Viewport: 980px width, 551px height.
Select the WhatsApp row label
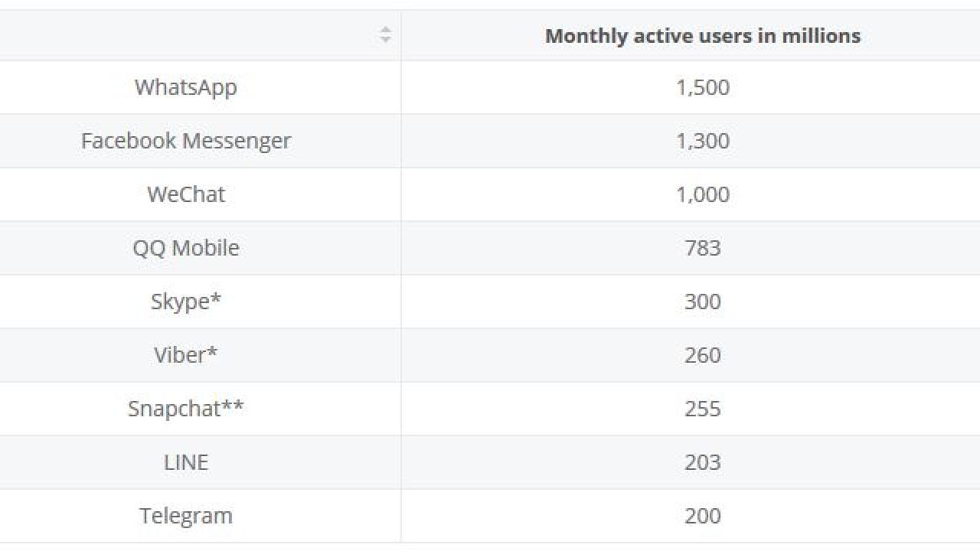(x=186, y=87)
